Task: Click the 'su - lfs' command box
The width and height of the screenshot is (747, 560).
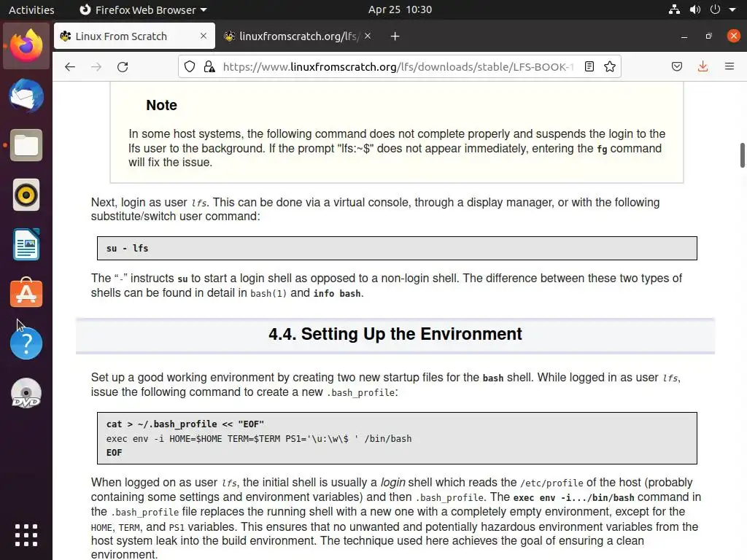Action: pyautogui.click(x=397, y=248)
